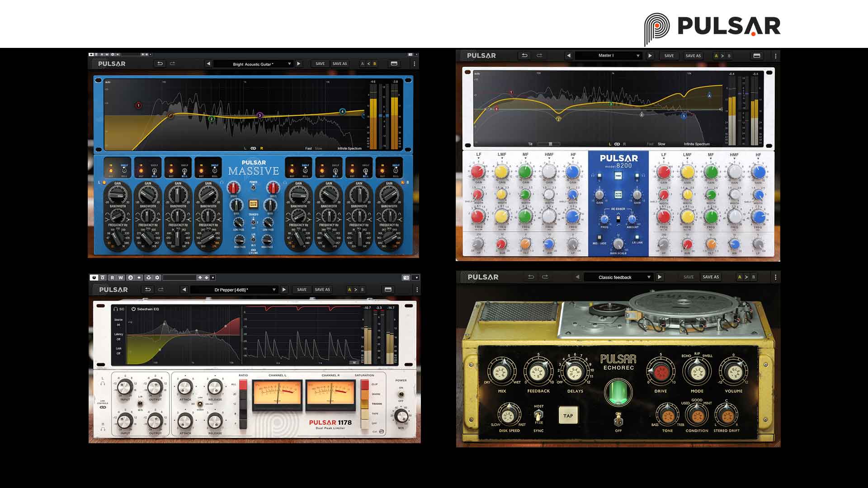Open the settings gear icon above Pulsar 1178
868x488 pixels.
(x=157, y=277)
